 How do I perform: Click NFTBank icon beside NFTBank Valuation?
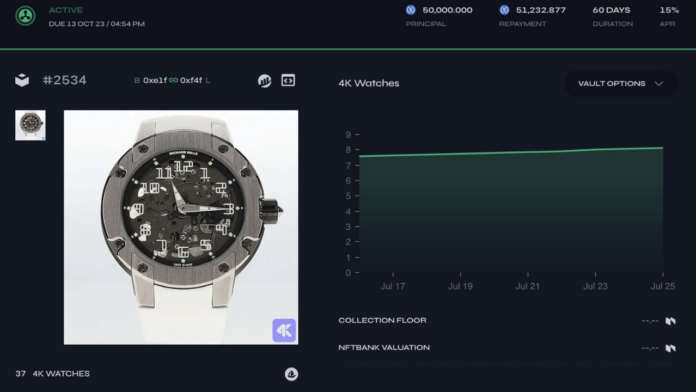click(670, 348)
